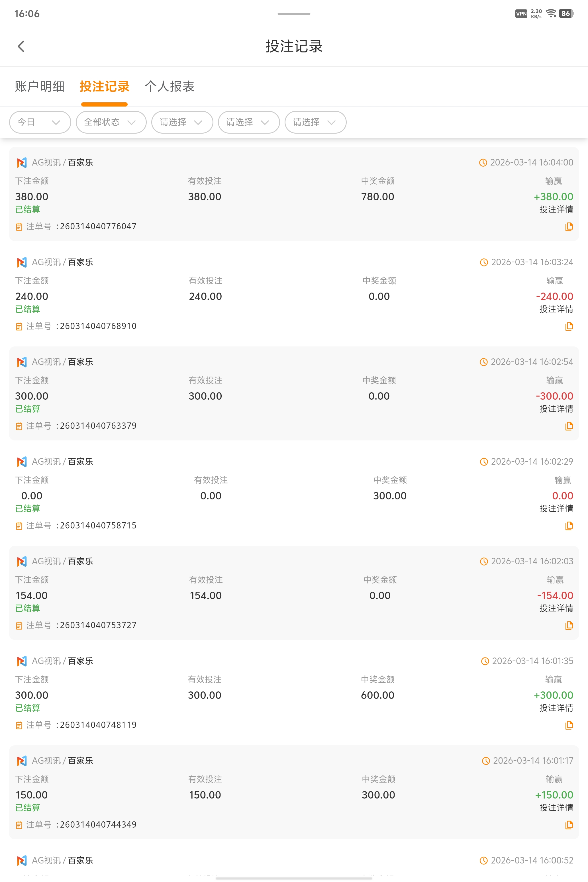The height and width of the screenshot is (882, 588).
Task: Switch to the 账户明细 tab
Action: pyautogui.click(x=40, y=87)
